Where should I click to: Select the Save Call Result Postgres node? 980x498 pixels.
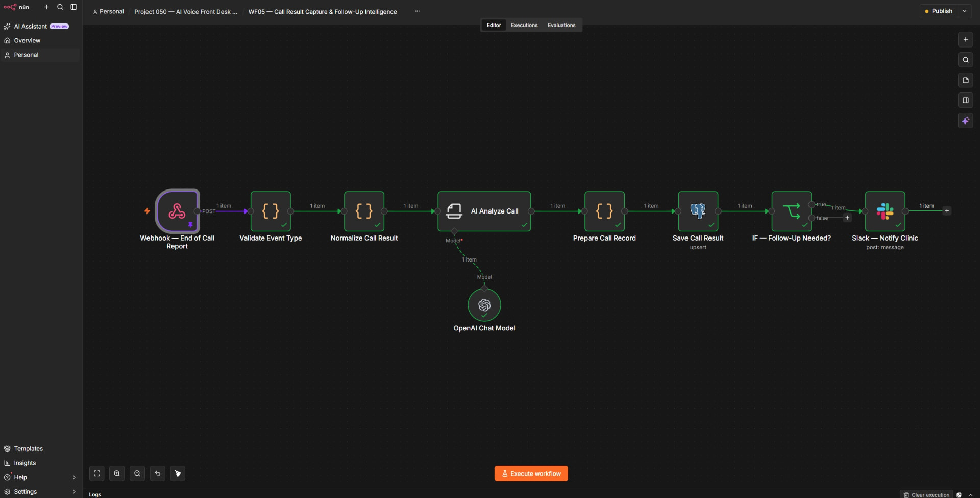(698, 211)
